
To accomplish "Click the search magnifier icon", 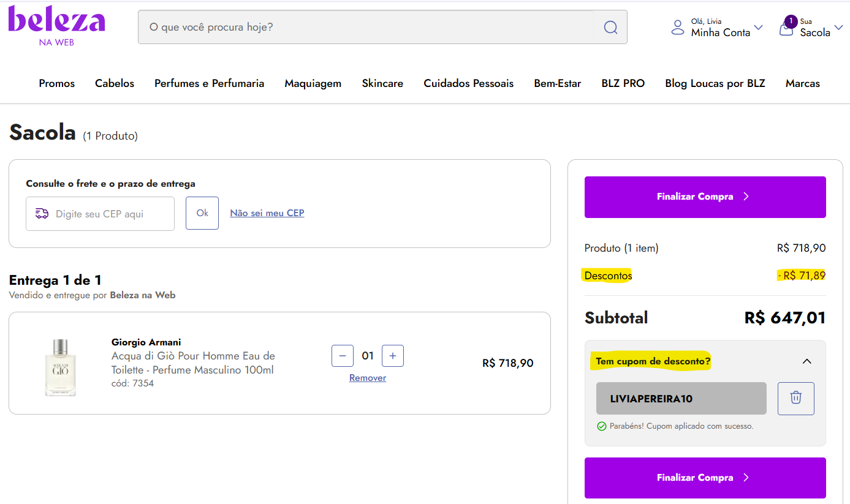I will pos(610,27).
